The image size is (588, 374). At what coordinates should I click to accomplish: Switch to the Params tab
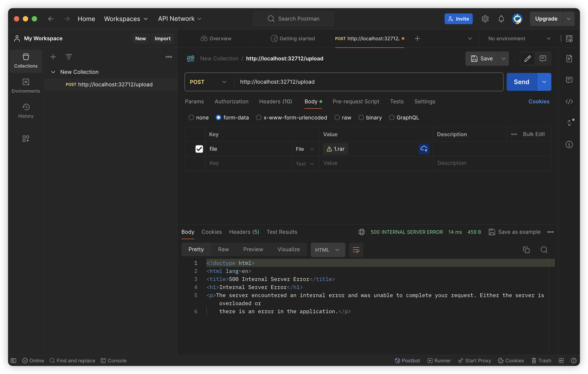pos(194,102)
